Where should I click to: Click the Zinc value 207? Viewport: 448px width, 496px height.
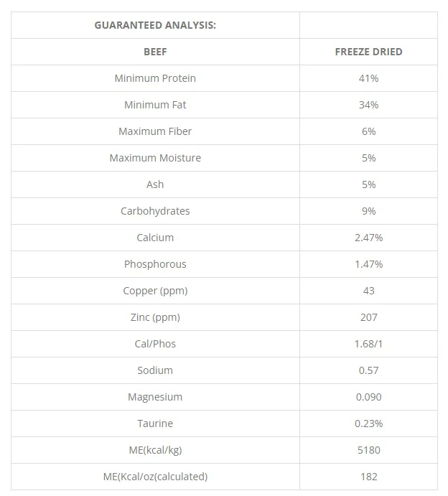click(368, 317)
